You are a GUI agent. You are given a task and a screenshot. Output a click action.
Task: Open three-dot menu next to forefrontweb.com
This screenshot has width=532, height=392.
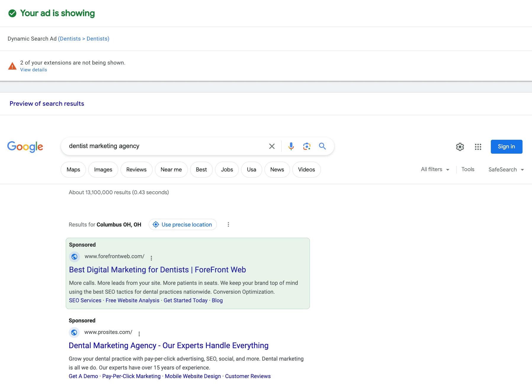point(151,258)
